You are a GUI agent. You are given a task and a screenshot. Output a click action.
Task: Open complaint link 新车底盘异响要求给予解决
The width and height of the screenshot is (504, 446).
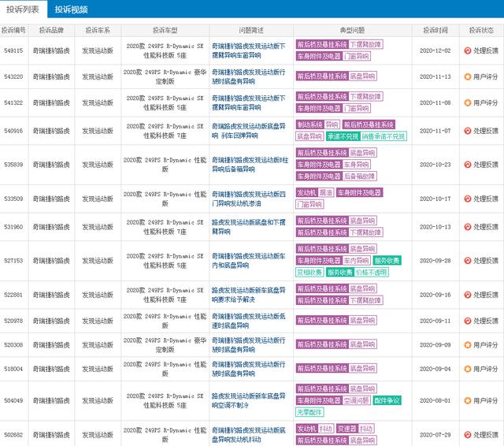[x=249, y=295]
